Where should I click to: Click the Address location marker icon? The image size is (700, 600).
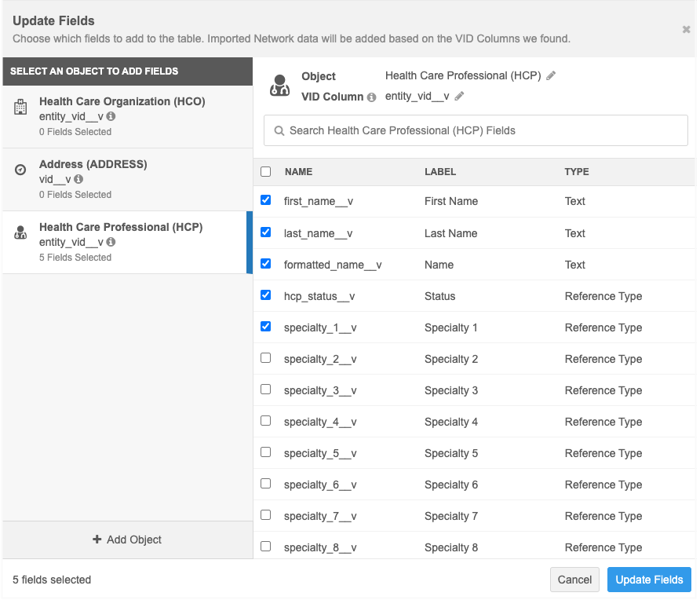coord(21,170)
